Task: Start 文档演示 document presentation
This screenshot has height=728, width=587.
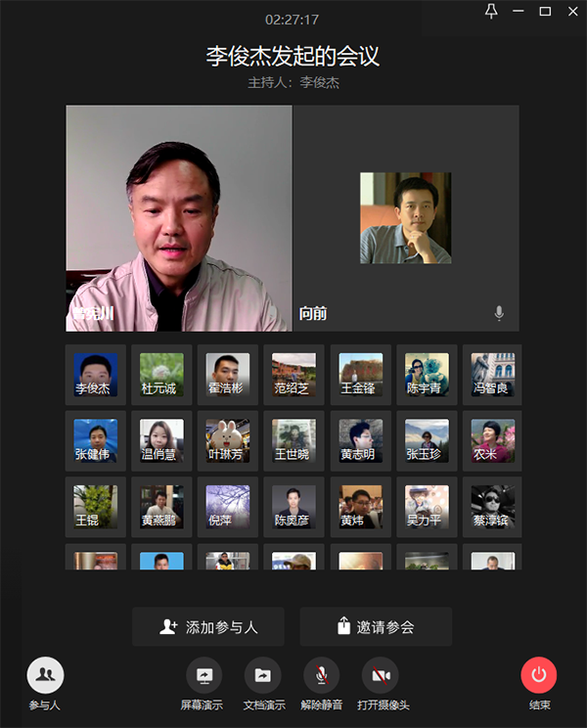Action: click(x=263, y=675)
